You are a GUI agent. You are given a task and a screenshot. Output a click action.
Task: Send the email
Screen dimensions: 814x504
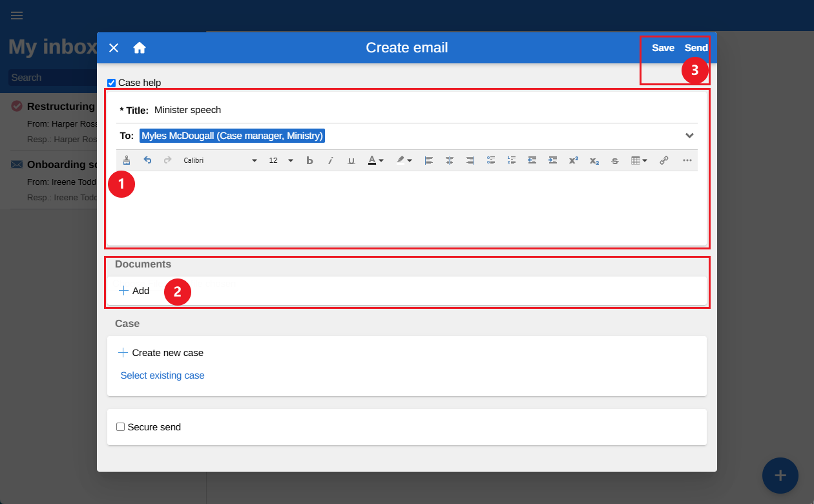tap(696, 48)
